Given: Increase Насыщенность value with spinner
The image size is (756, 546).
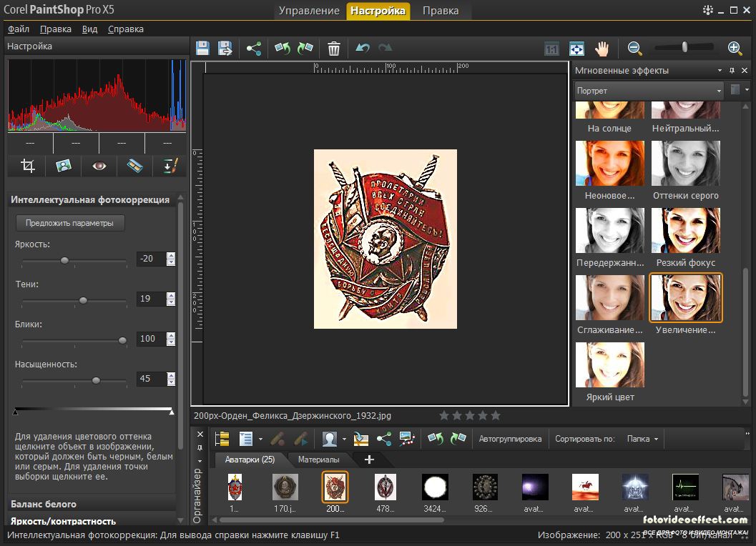Looking at the screenshot, I should (x=171, y=375).
